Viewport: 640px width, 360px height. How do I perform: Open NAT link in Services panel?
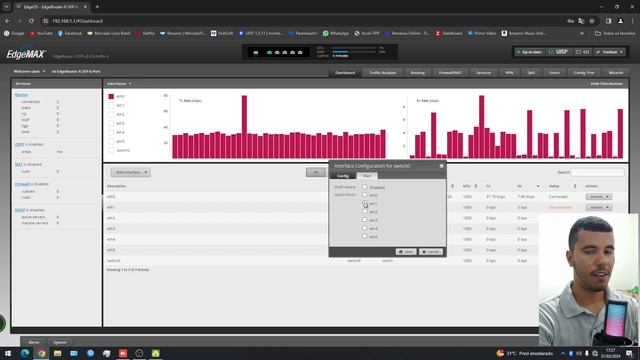pyautogui.click(x=18, y=164)
